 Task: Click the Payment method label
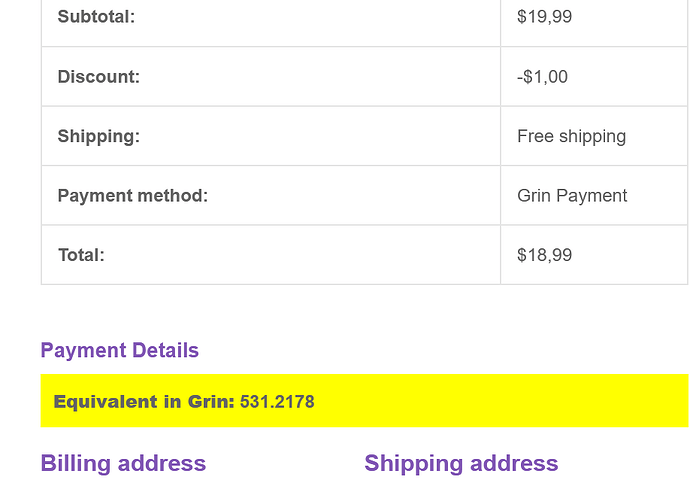tap(132, 195)
